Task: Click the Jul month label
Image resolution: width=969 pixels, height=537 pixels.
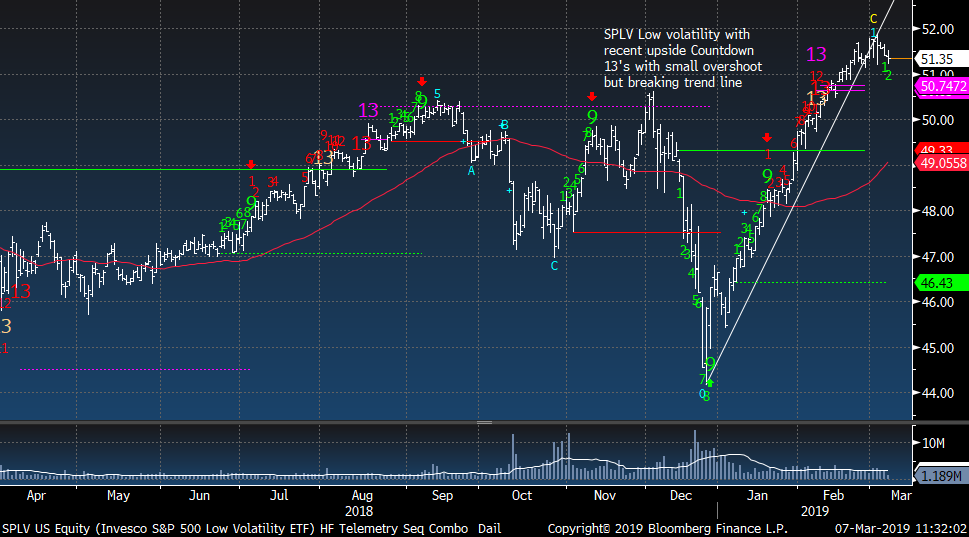Action: click(279, 496)
